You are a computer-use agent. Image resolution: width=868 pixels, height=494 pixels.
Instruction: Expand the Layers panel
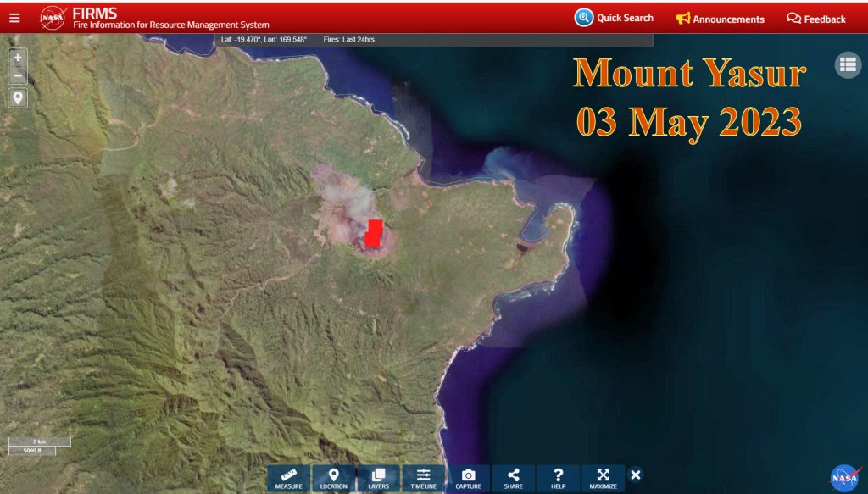tap(378, 478)
